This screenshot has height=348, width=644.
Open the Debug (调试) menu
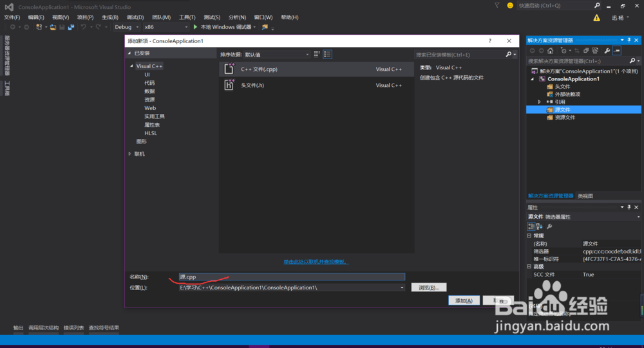(135, 17)
